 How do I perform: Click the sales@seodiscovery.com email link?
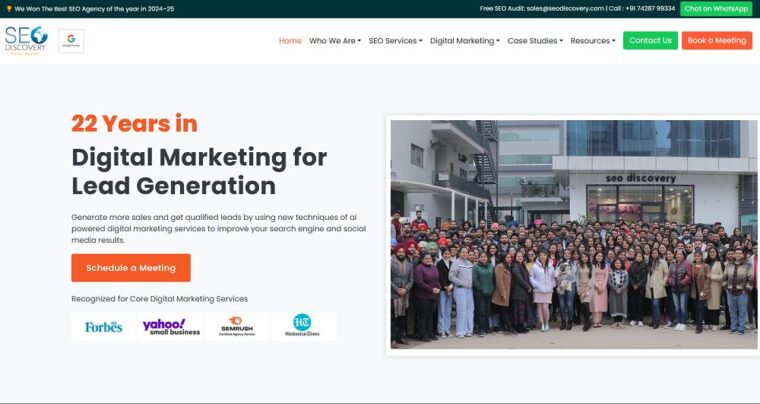click(565, 8)
